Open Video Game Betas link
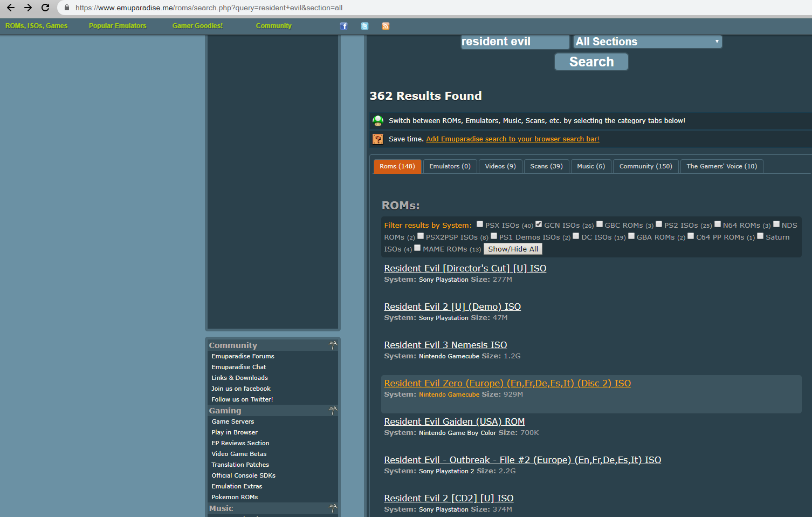Image resolution: width=812 pixels, height=517 pixels. 239,454
